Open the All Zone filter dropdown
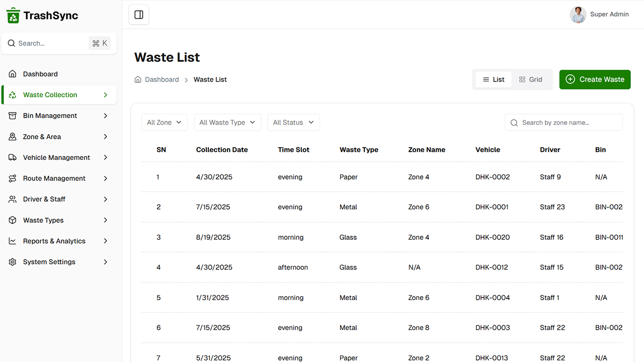Image resolution: width=644 pixels, height=362 pixels. pyautogui.click(x=164, y=122)
